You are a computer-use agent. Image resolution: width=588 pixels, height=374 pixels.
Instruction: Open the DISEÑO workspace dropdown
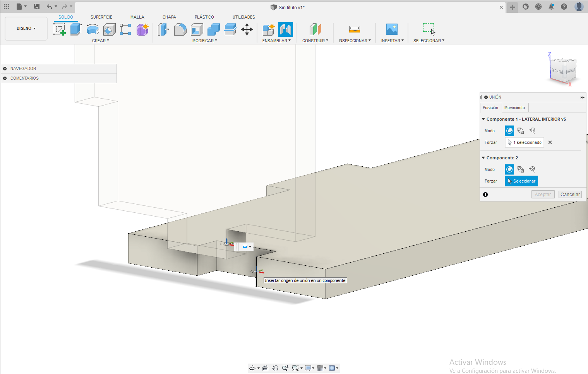click(26, 29)
